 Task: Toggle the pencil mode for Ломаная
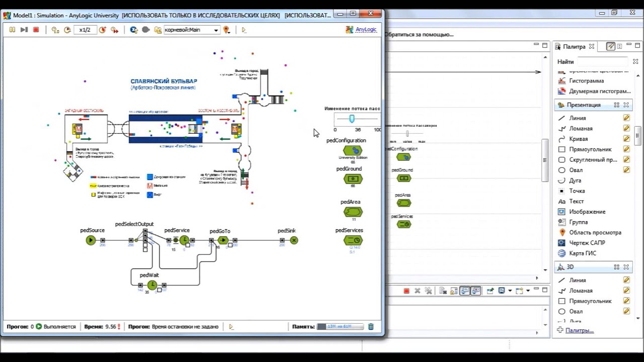tap(626, 128)
